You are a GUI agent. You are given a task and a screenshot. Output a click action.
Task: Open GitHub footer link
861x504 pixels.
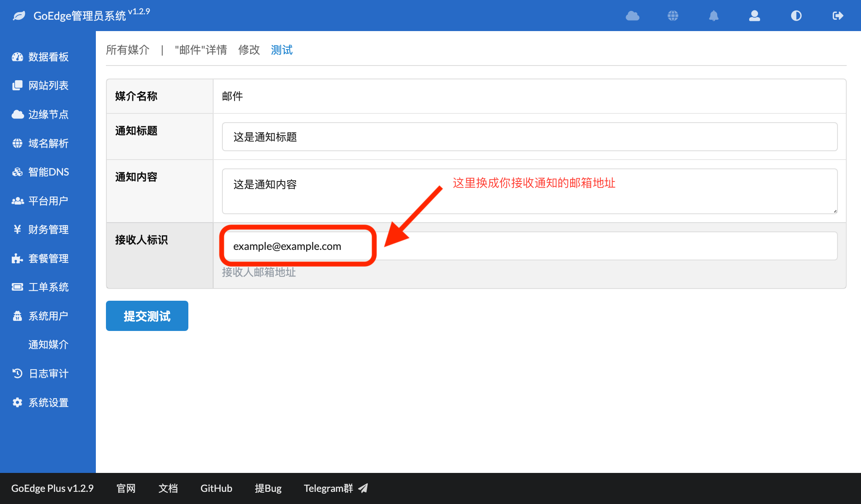(216, 488)
